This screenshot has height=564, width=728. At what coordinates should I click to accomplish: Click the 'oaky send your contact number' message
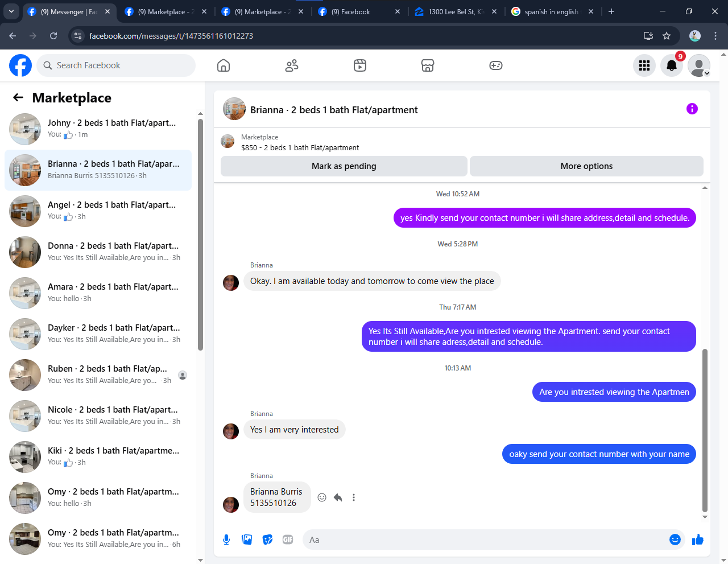pos(599,454)
